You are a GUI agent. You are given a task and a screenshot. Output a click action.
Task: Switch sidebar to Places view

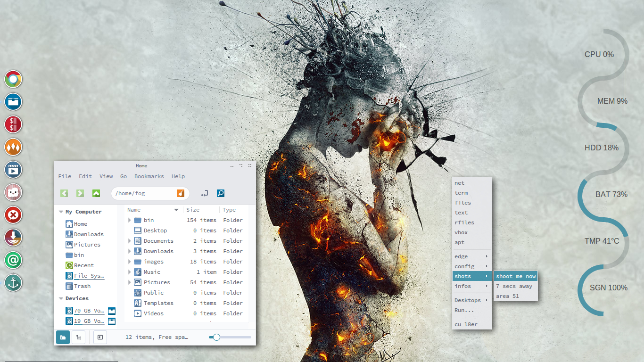(63, 337)
